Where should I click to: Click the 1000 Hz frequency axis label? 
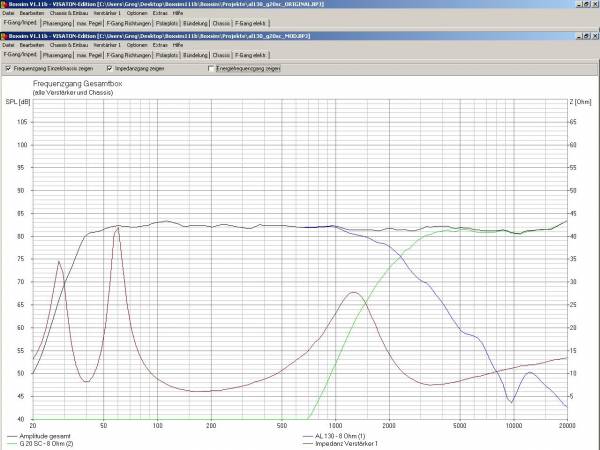pyautogui.click(x=336, y=426)
